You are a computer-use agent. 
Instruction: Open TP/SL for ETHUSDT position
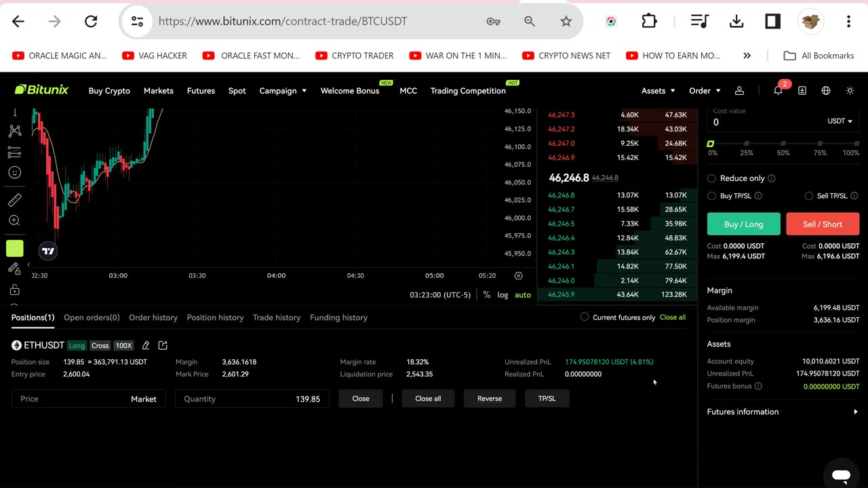(547, 399)
